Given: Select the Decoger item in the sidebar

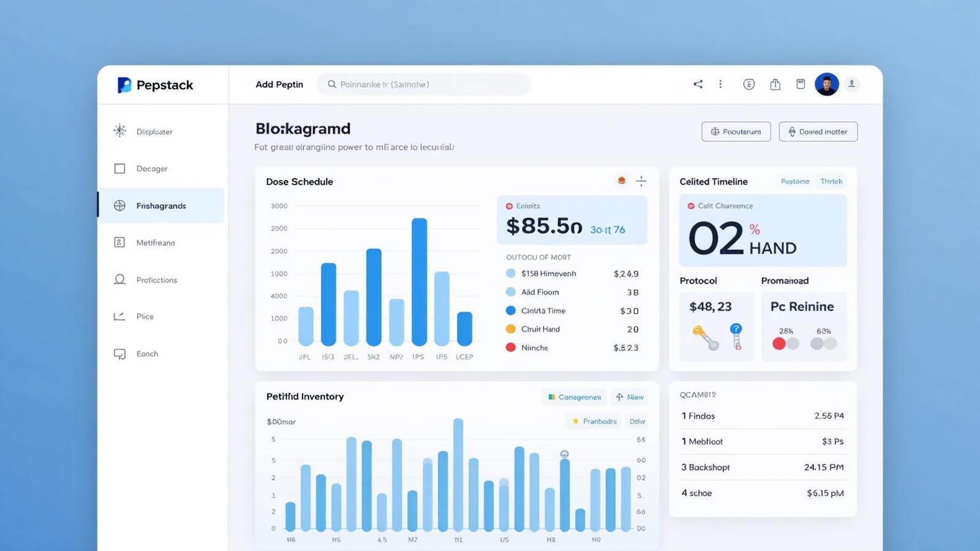Looking at the screenshot, I should coord(151,168).
